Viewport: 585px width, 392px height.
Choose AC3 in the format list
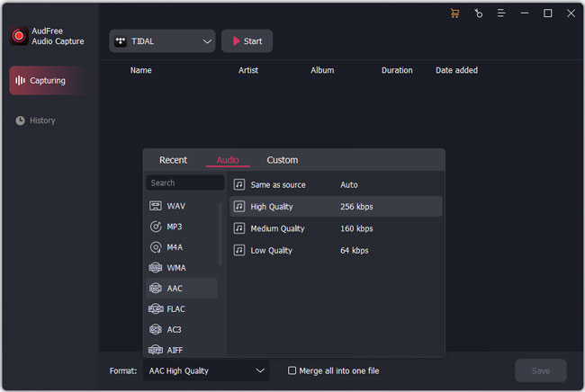[182, 329]
